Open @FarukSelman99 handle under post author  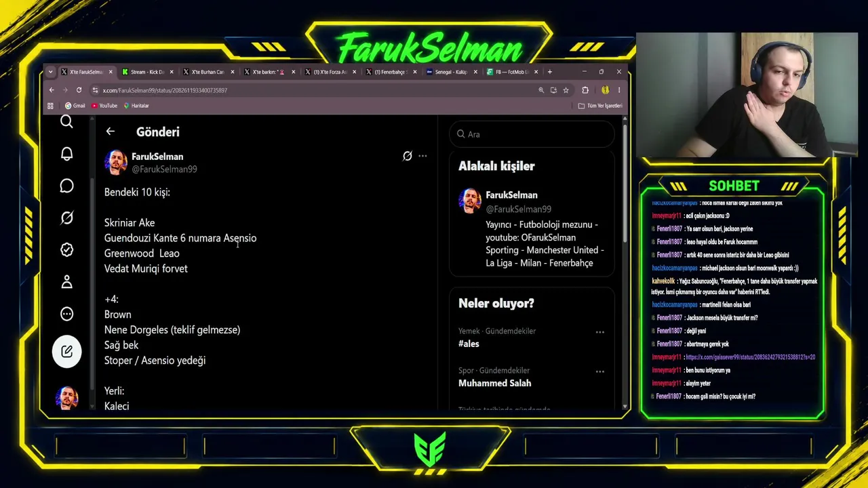[164, 169]
